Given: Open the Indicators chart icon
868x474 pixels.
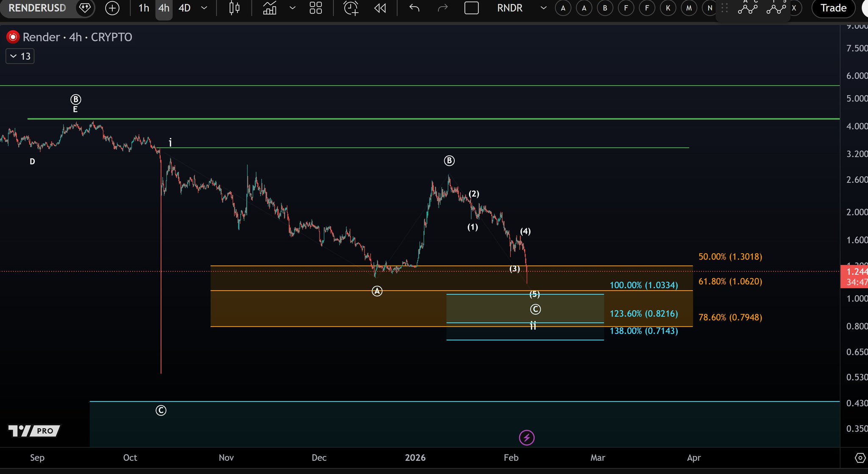Looking at the screenshot, I should (270, 8).
